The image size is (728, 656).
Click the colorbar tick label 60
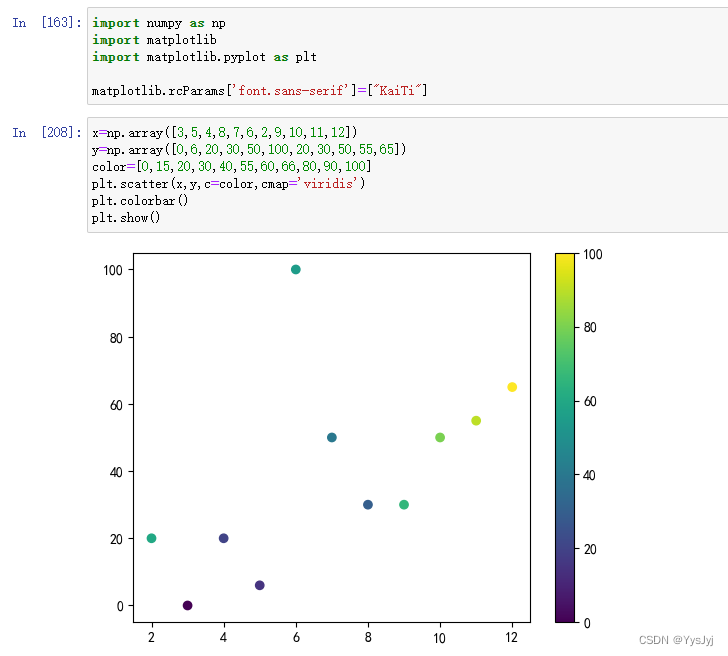[x=590, y=401]
